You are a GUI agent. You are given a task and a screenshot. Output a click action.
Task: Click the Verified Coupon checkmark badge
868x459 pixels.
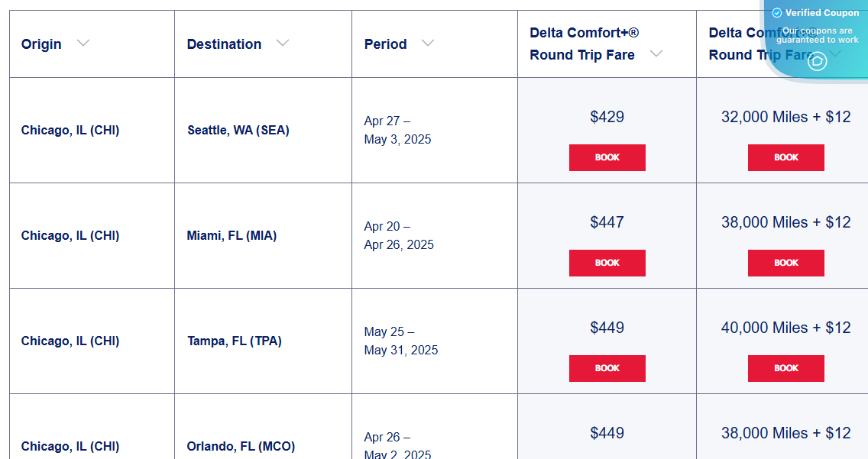tap(776, 12)
